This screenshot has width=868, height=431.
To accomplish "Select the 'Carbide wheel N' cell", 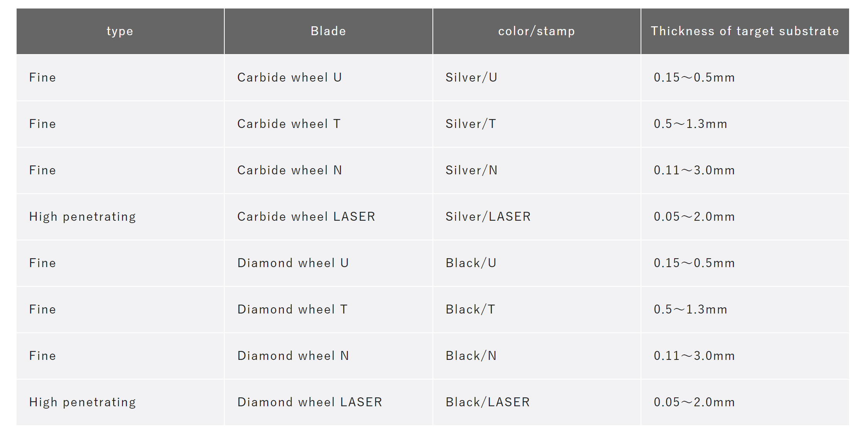I will 328,170.
